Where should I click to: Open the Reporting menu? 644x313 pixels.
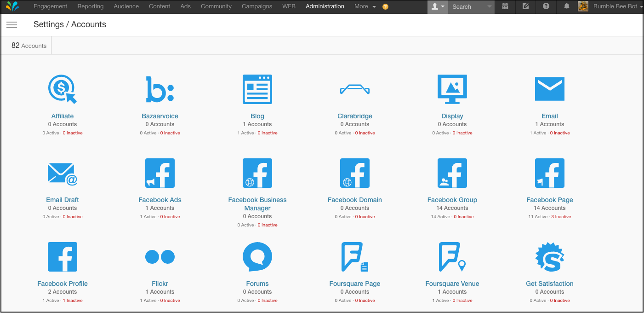(x=91, y=6)
